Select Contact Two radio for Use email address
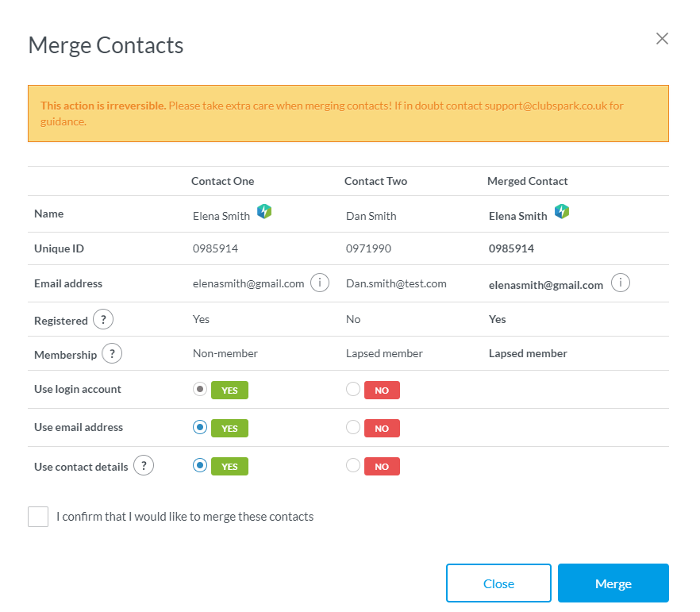This screenshot has width=700, height=612. pyautogui.click(x=353, y=427)
